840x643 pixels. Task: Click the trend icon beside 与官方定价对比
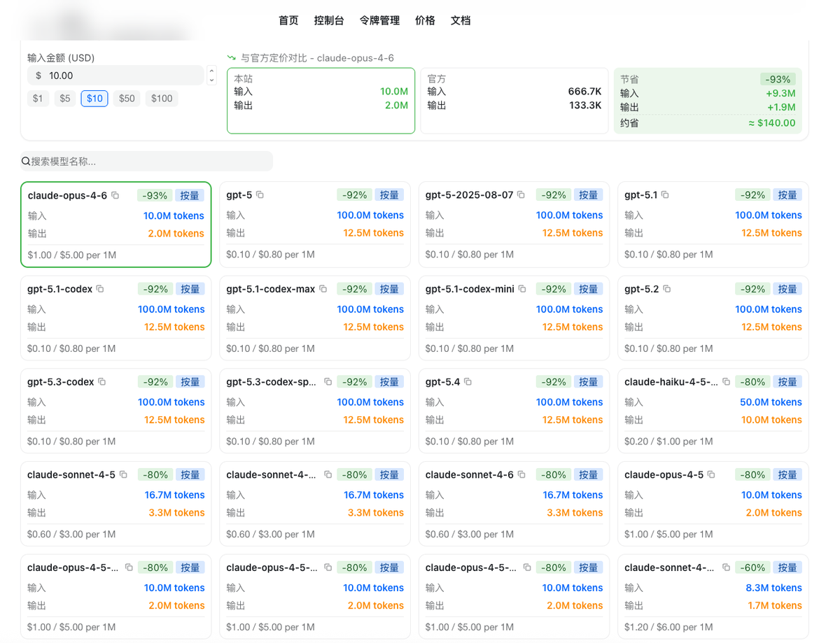point(232,58)
